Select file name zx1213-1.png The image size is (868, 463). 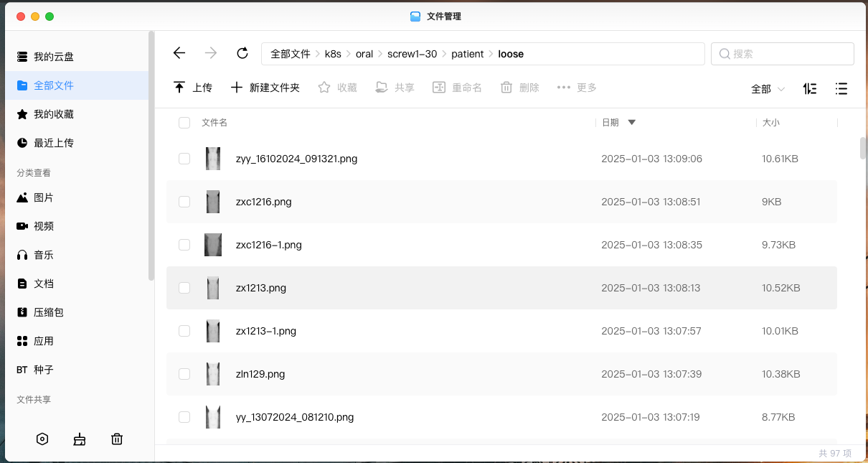tap(266, 331)
